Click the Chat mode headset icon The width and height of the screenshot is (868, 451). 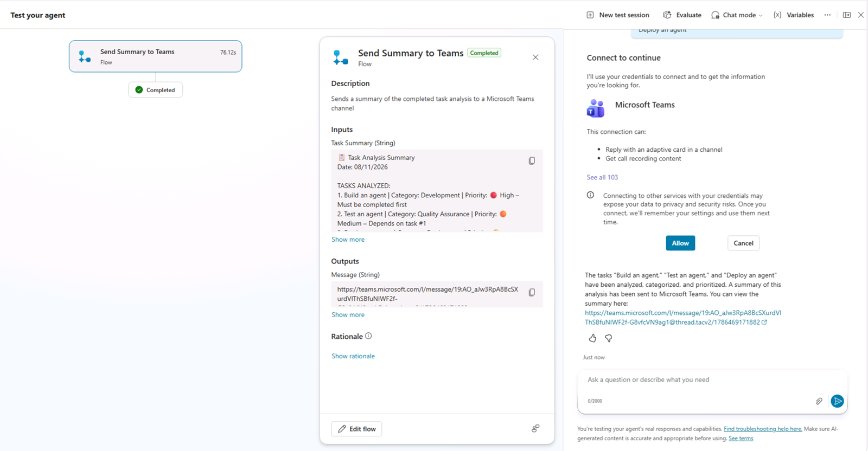tap(716, 15)
